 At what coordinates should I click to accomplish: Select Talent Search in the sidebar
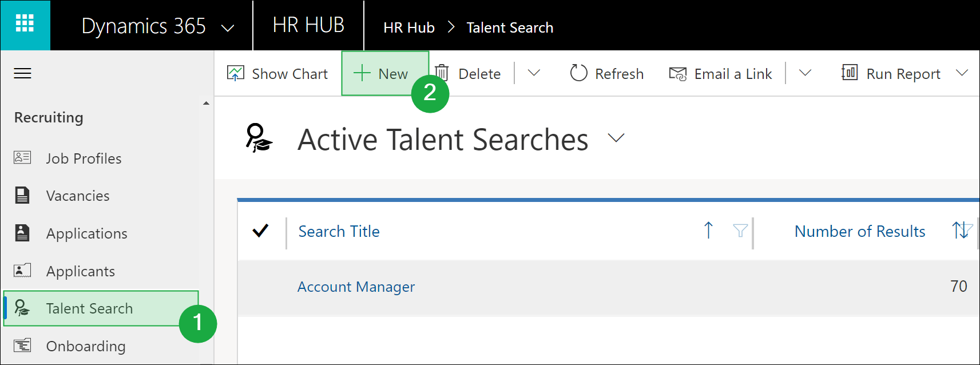click(101, 308)
